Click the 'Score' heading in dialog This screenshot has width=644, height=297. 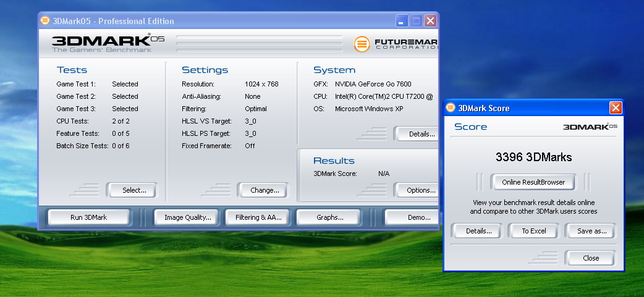pyautogui.click(x=471, y=127)
